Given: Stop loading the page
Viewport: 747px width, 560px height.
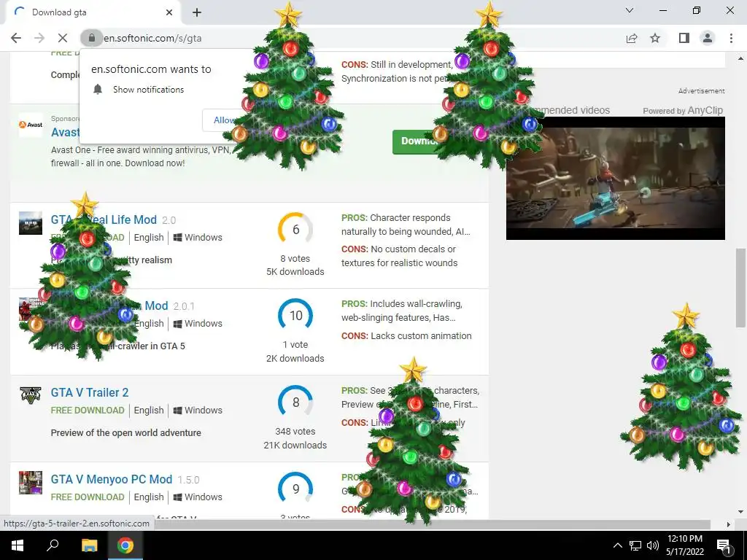Looking at the screenshot, I should pos(63,38).
